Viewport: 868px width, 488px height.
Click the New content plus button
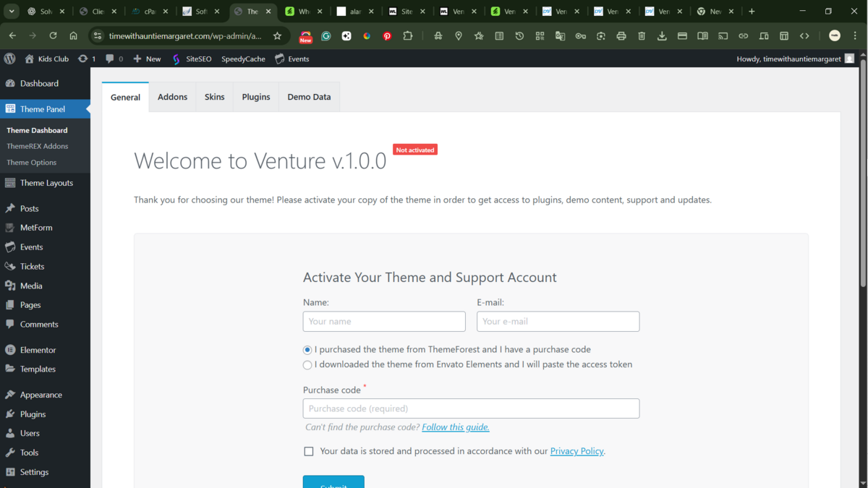(x=147, y=59)
